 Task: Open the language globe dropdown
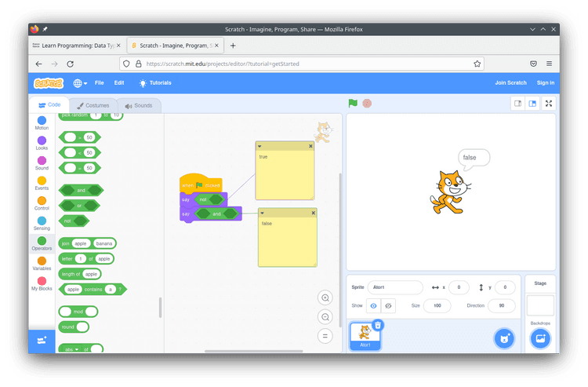(x=80, y=83)
